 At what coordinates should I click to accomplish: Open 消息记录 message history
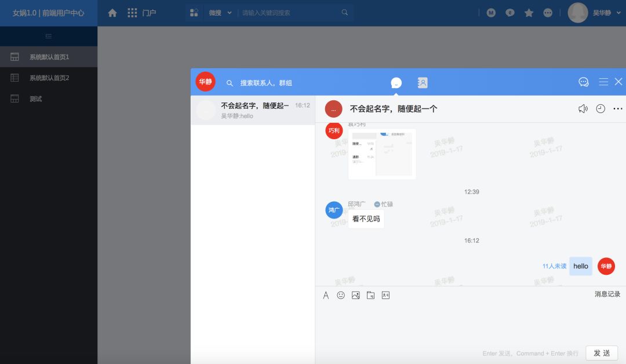point(607,294)
